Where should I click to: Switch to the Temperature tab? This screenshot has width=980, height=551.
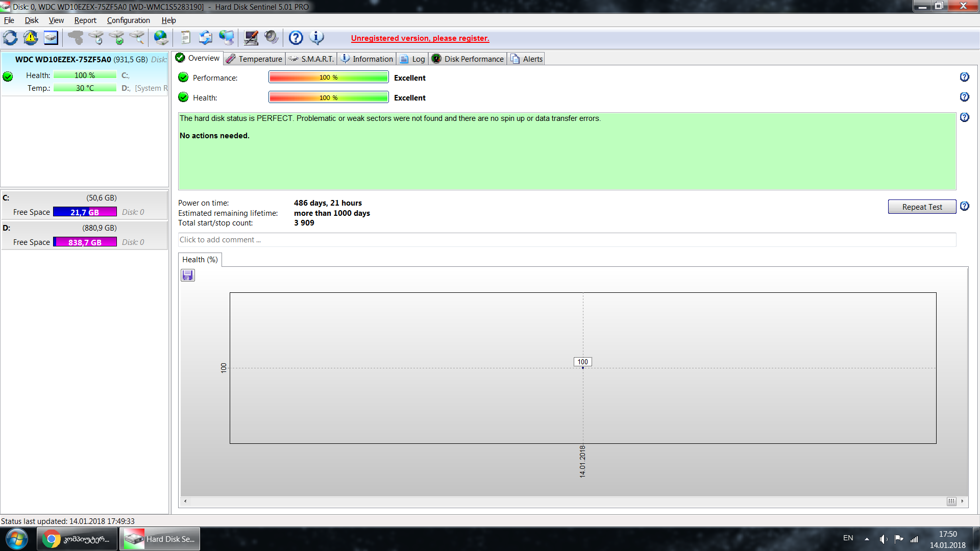(255, 59)
